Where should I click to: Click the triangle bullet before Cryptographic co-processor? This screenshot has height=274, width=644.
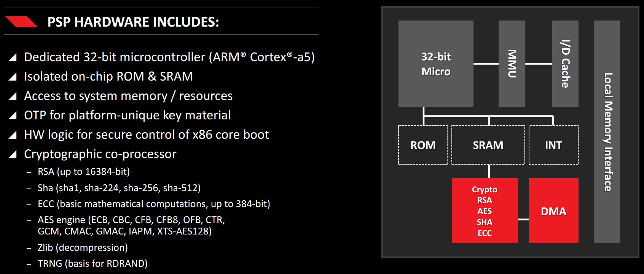pyautogui.click(x=13, y=154)
